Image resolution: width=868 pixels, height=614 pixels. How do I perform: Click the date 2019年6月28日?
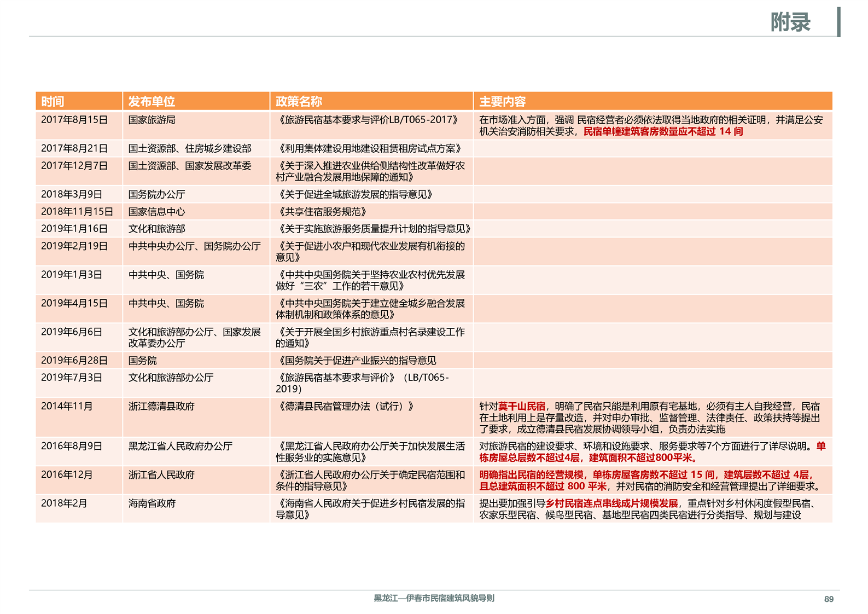coord(74,361)
